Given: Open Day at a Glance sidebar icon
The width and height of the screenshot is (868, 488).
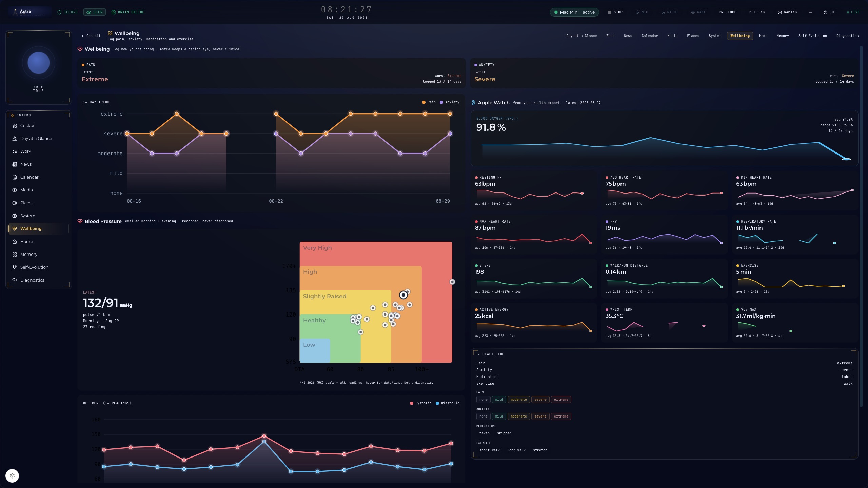Looking at the screenshot, I should point(15,139).
